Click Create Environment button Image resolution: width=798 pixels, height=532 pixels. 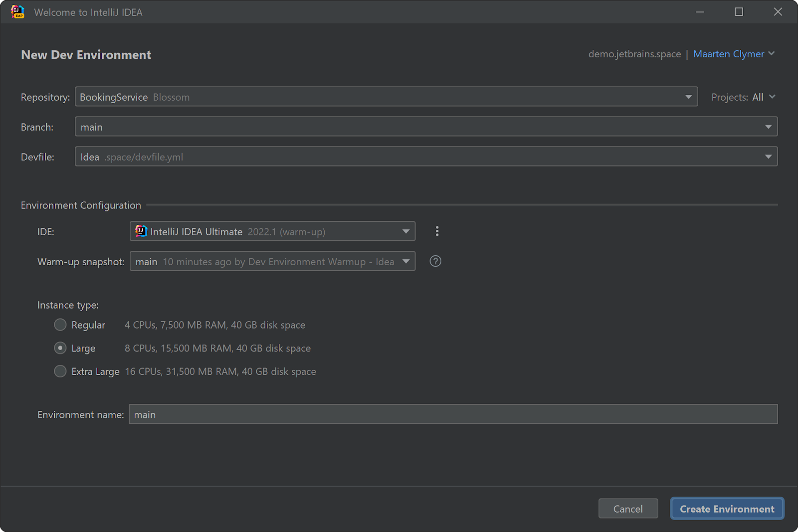coord(727,509)
